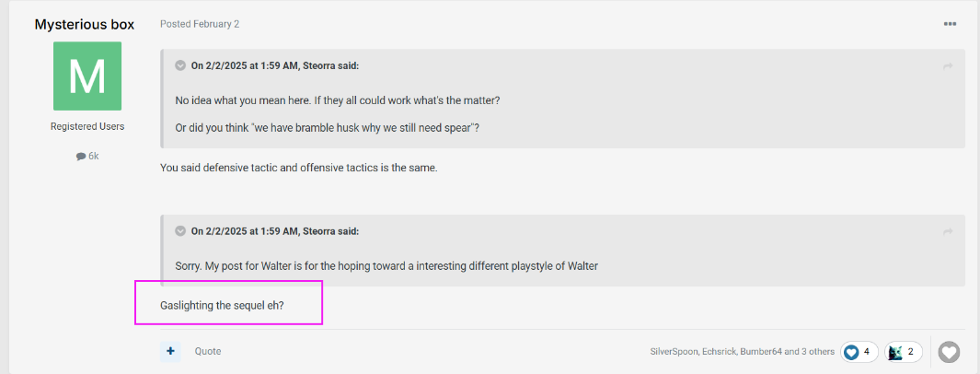The image size is (980, 374).
Task: Click go-to-post arrow in the Walter quote
Action: pyautogui.click(x=948, y=232)
